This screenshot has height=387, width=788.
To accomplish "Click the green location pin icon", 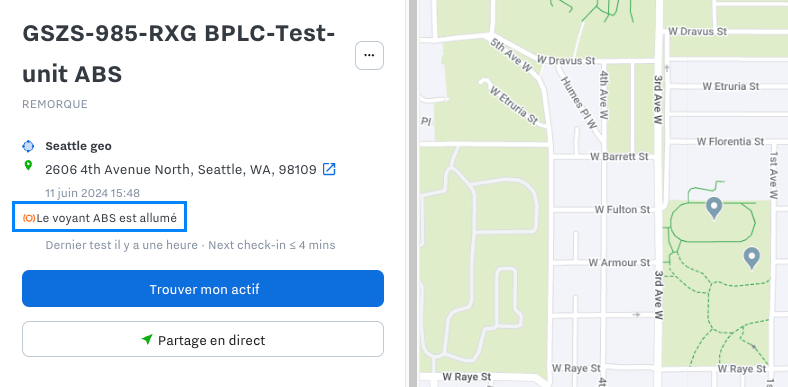I will coord(28,165).
